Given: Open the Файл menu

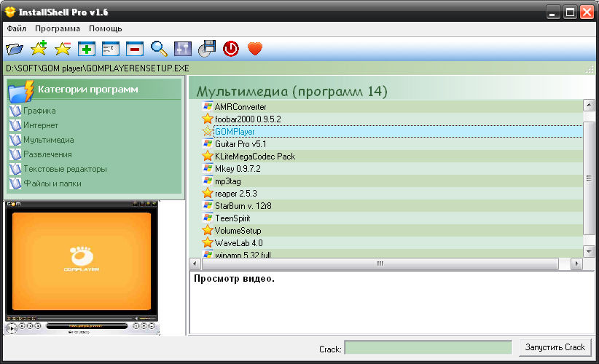Looking at the screenshot, I should pyautogui.click(x=17, y=28).
